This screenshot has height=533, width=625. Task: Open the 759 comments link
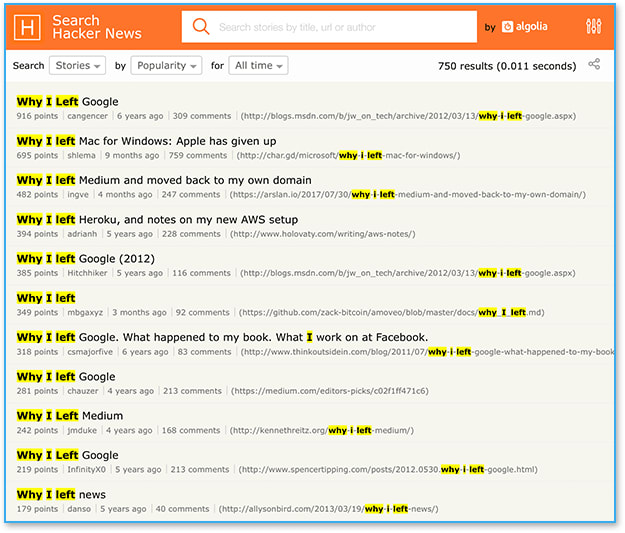click(x=198, y=155)
